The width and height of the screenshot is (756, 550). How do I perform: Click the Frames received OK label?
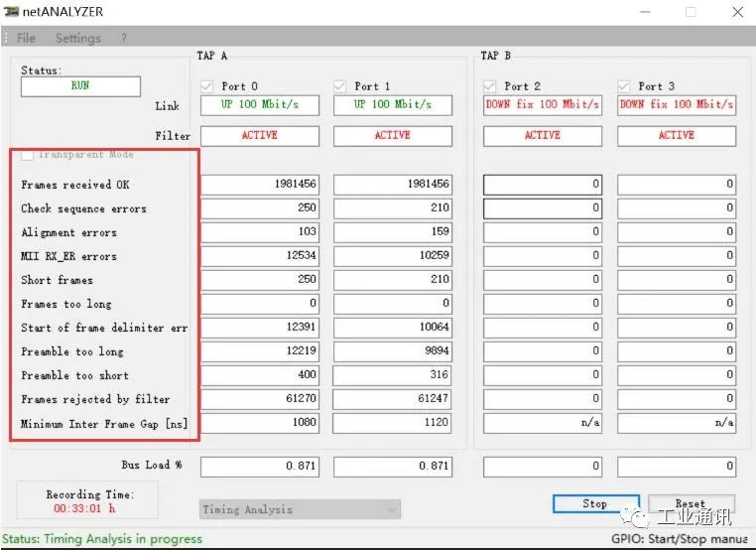(x=75, y=185)
